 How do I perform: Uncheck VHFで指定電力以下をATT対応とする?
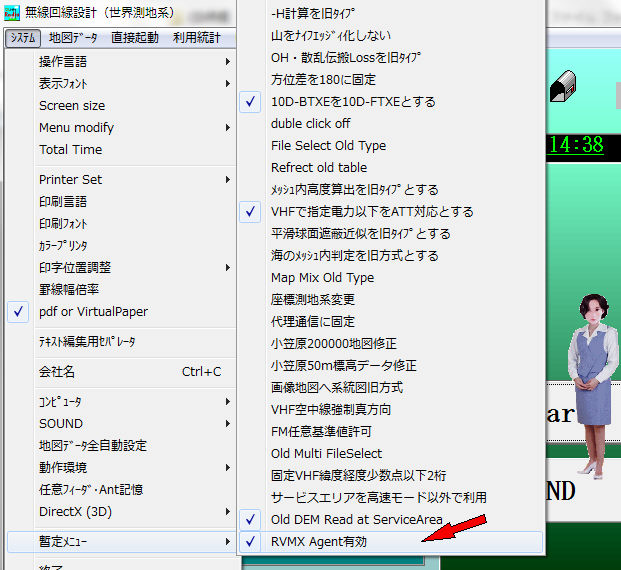coord(372,212)
